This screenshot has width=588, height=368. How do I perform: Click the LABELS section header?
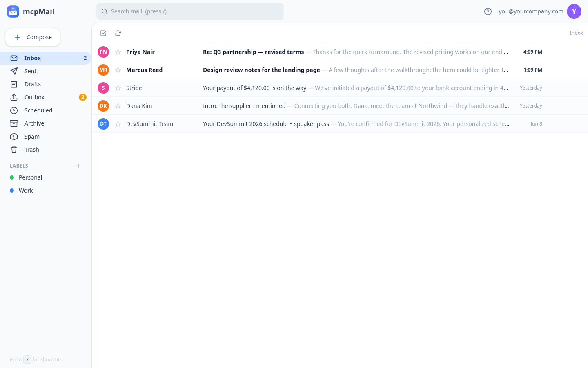(x=19, y=166)
